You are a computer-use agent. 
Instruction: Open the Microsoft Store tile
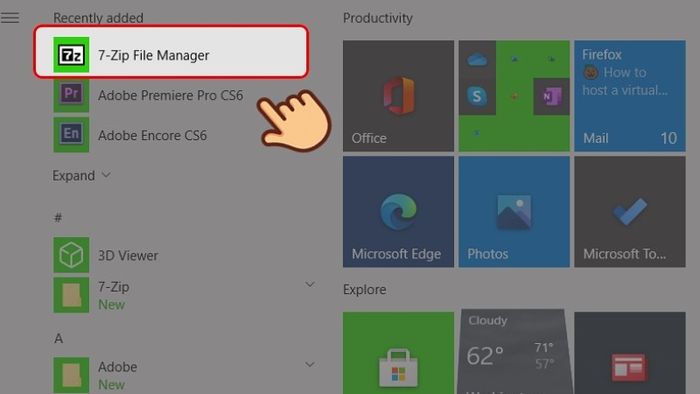398,353
